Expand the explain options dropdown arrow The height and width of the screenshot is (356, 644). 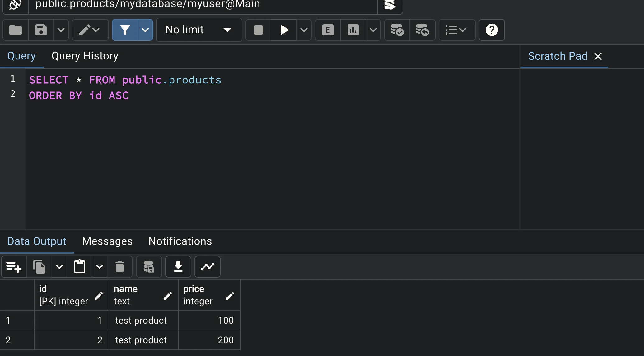click(x=373, y=30)
